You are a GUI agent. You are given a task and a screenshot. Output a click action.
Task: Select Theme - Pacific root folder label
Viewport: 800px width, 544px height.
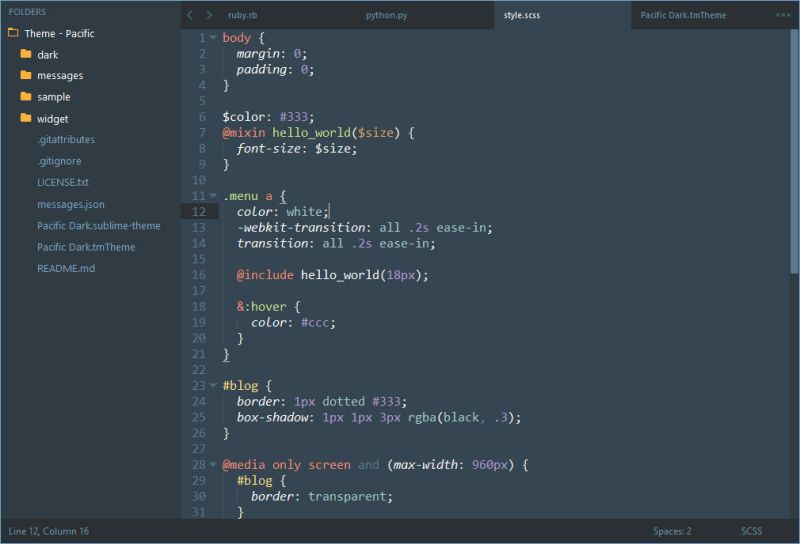coord(59,33)
